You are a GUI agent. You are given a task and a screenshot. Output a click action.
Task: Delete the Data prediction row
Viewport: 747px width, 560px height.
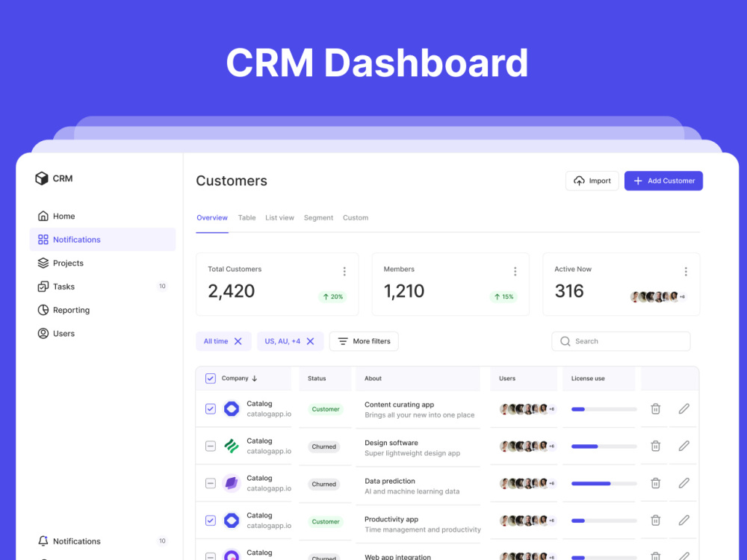[656, 483]
